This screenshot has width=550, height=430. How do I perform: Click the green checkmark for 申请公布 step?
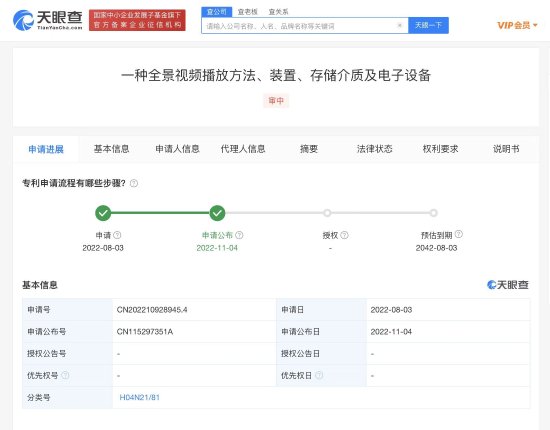[217, 213]
